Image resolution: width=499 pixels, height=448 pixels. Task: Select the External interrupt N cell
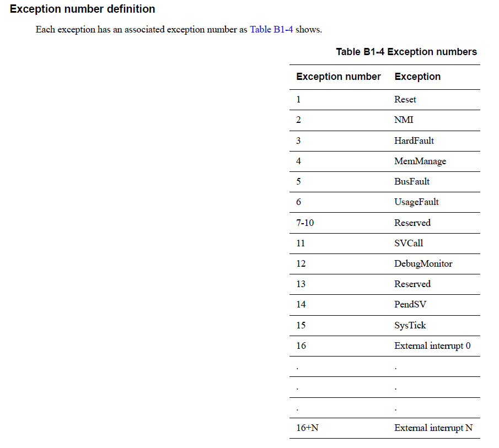point(433,428)
